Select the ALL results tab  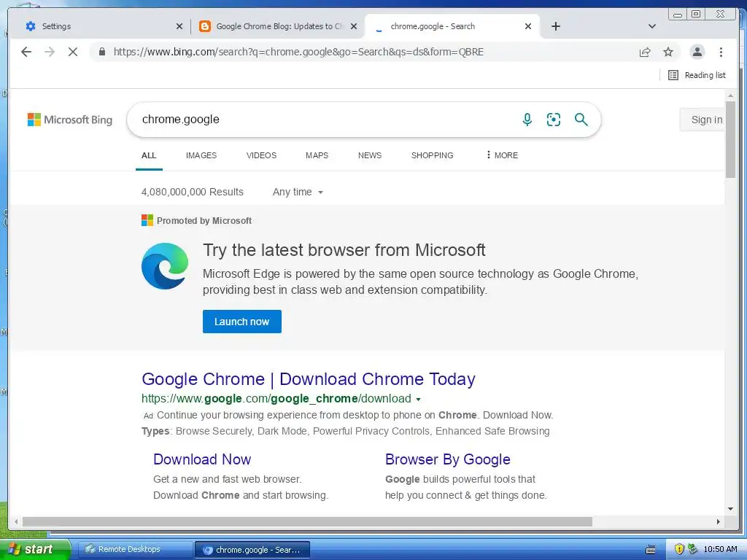149,156
